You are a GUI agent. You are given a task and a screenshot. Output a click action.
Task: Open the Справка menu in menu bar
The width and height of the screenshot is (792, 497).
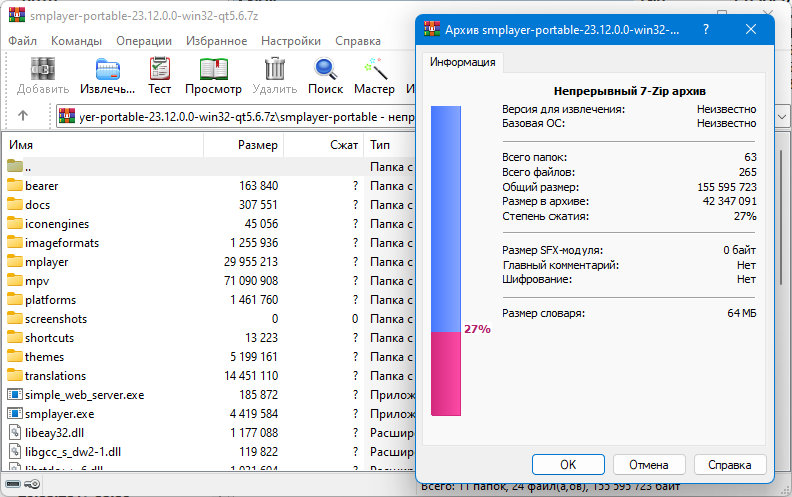tap(358, 41)
